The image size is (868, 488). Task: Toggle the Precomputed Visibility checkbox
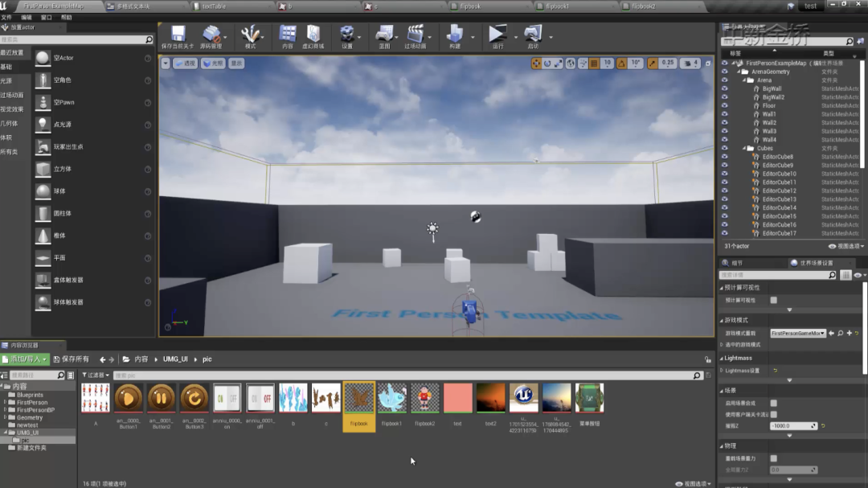pos(773,300)
